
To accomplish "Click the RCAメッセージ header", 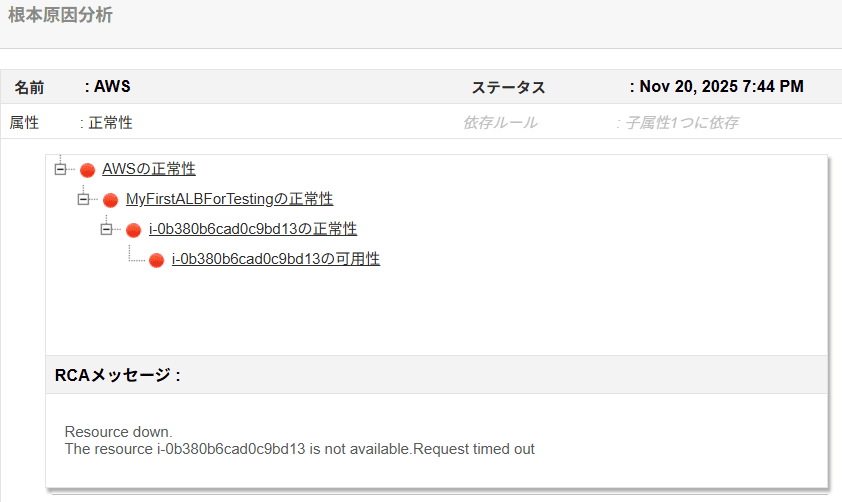I will (x=118, y=375).
